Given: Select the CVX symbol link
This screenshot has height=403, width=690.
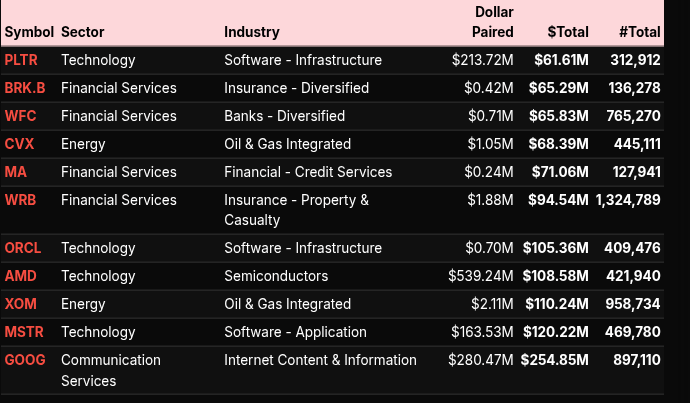Looking at the screenshot, I should coord(20,144).
